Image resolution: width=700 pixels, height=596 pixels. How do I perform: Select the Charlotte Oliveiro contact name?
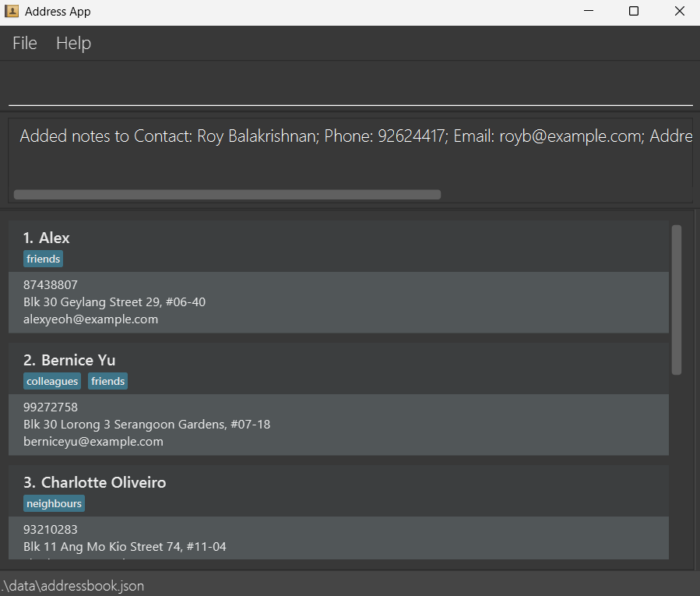103,482
